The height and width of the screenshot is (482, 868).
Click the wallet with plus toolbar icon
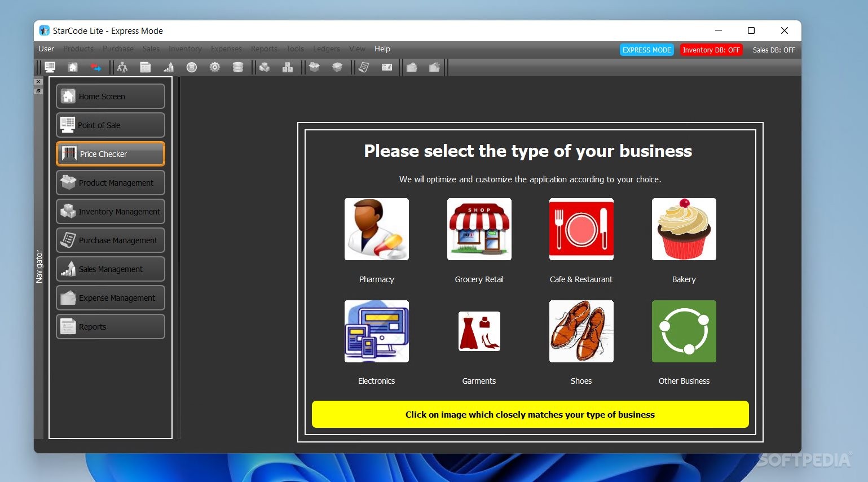(x=434, y=67)
